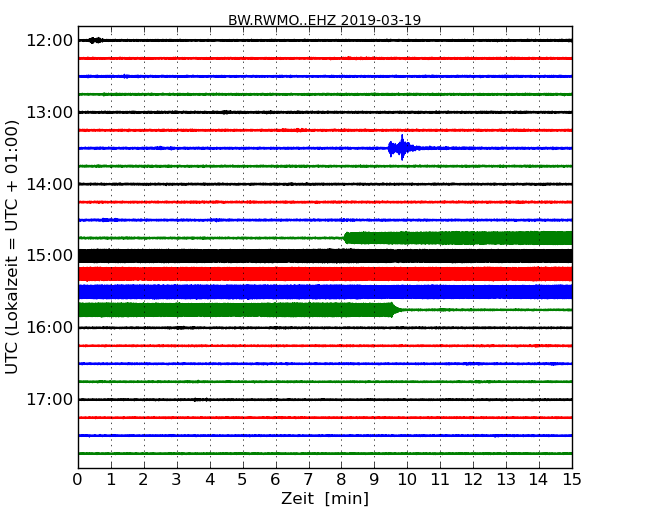Select the 17:00 time label
650x520 pixels.
pyautogui.click(x=49, y=399)
